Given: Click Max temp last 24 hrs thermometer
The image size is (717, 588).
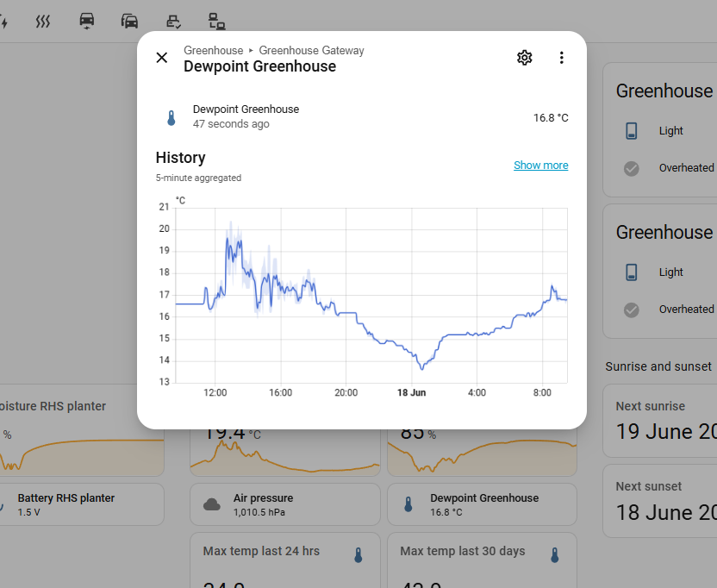Looking at the screenshot, I should click(358, 555).
